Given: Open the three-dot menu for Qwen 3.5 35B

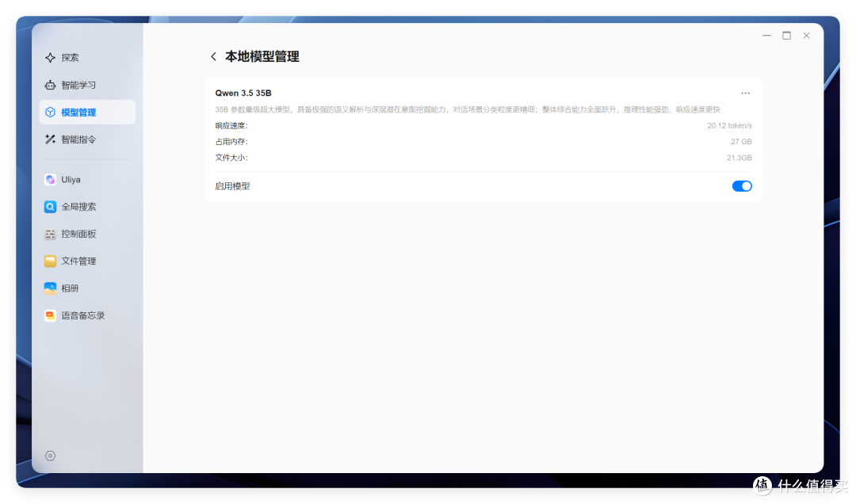Looking at the screenshot, I should coord(745,93).
